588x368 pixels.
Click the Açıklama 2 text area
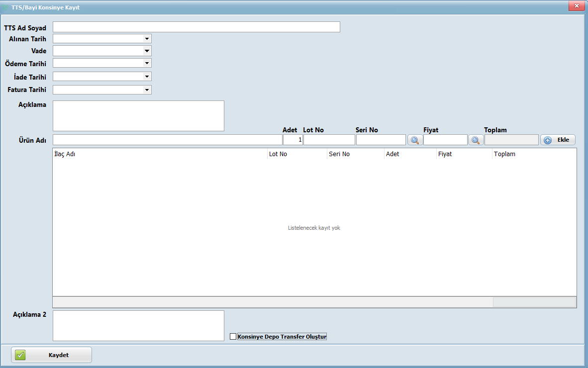[x=138, y=326]
